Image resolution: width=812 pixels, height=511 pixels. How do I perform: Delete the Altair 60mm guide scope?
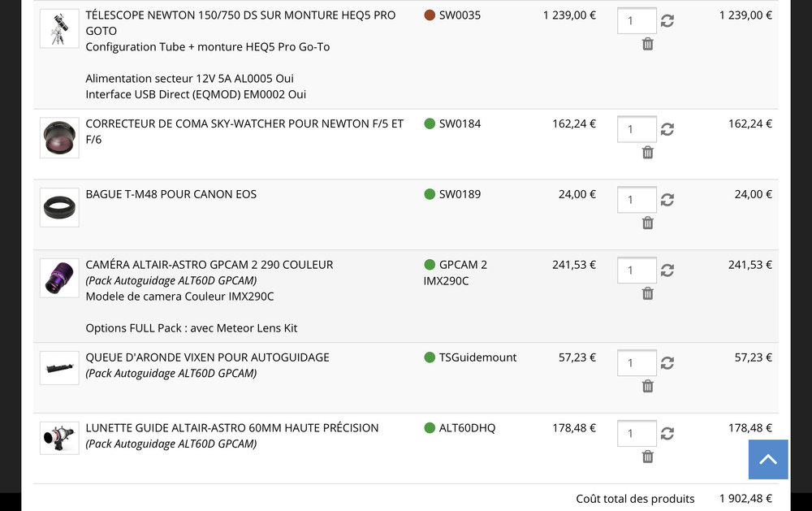coord(647,457)
